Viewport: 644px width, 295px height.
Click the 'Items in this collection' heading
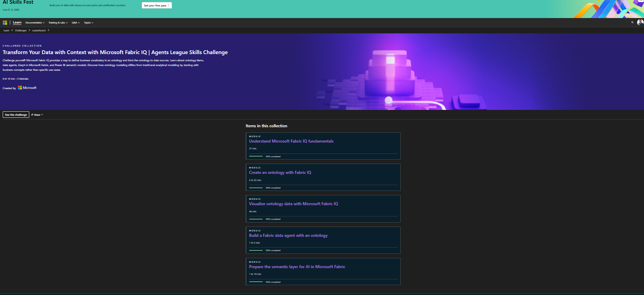(266, 126)
